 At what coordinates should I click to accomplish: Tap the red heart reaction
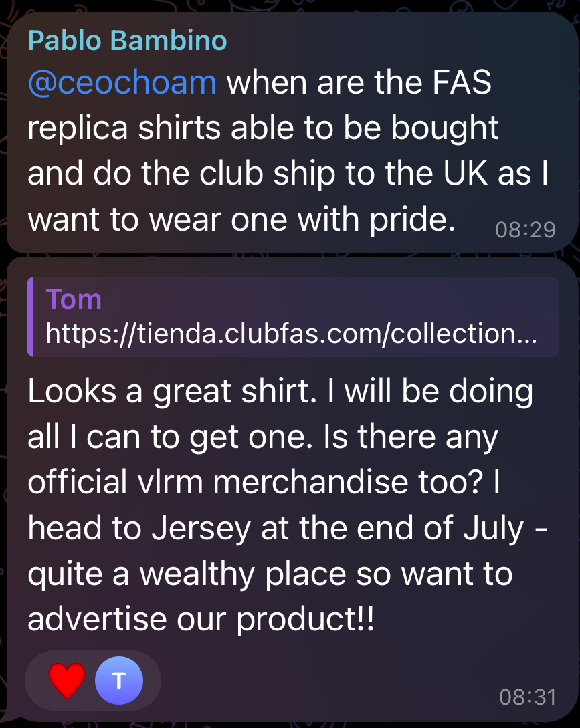pyautogui.click(x=67, y=681)
